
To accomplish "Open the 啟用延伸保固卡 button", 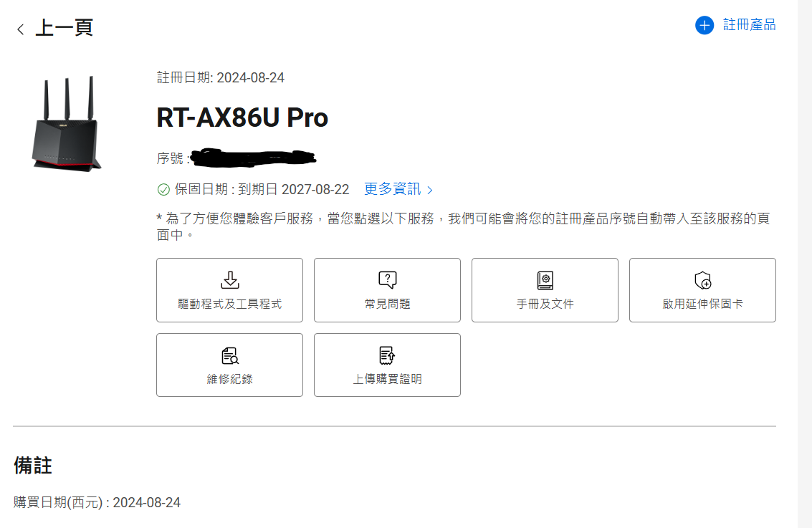I will coord(703,290).
